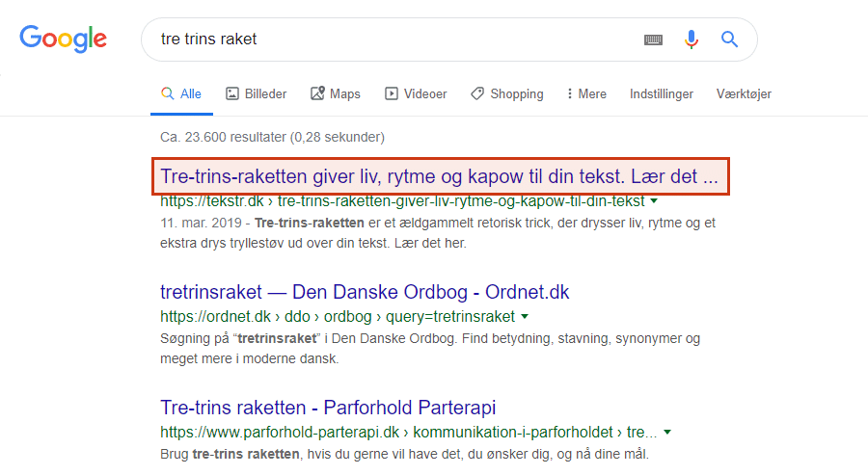Select the Alle tab
Screen dimensions: 868x475
point(181,94)
